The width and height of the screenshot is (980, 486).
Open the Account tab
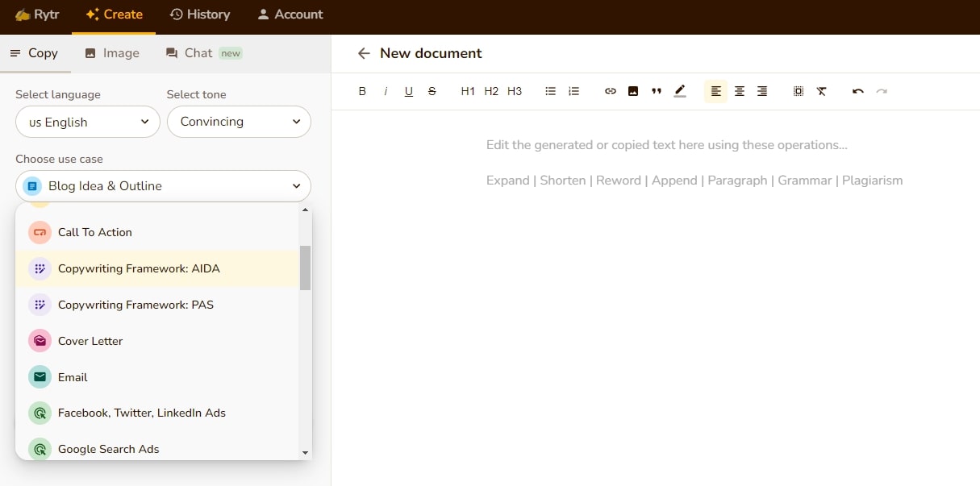pos(290,15)
